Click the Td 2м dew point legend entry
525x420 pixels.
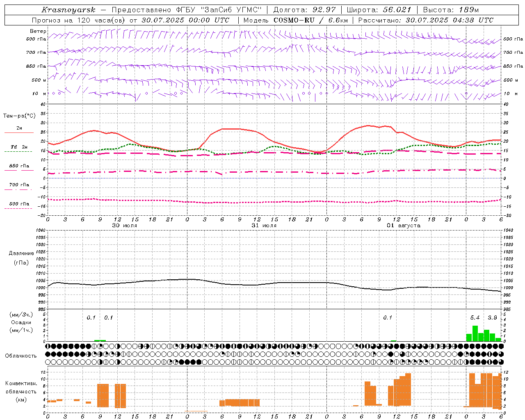click(x=19, y=147)
